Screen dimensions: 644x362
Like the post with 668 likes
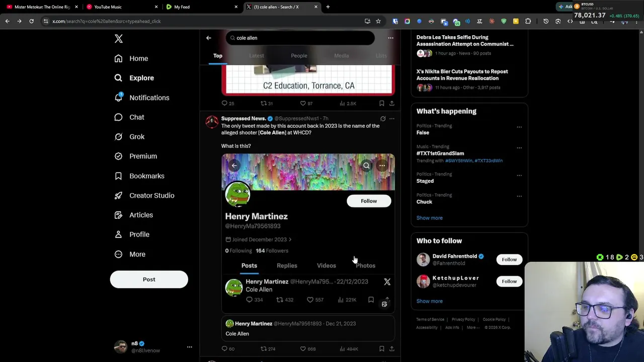(308, 348)
